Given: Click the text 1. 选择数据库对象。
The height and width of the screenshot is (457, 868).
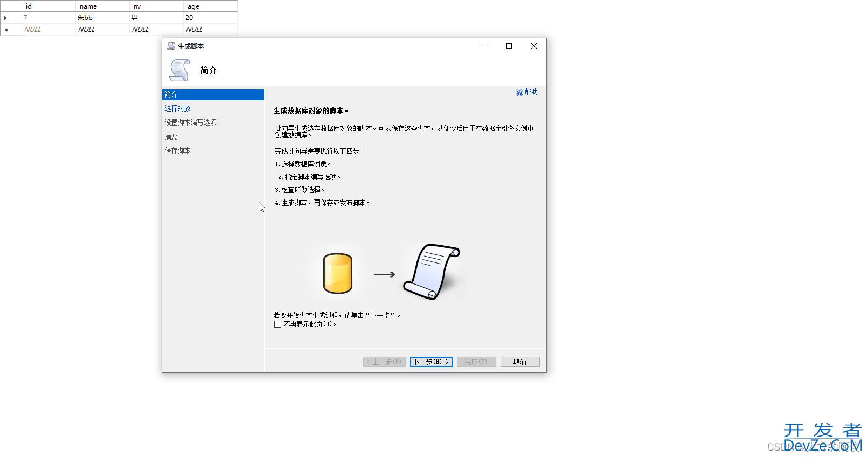Looking at the screenshot, I should point(303,164).
